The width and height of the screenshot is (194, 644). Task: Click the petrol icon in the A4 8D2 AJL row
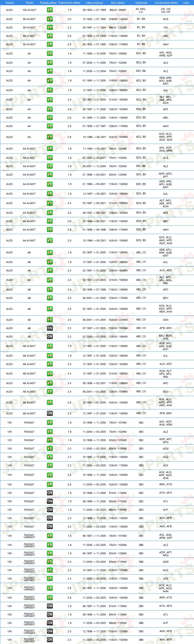point(50,90)
